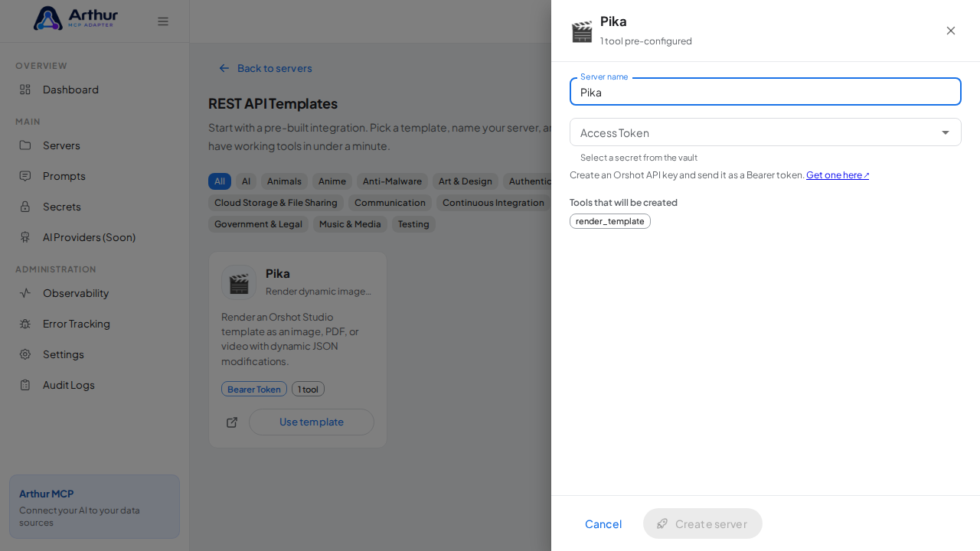
Task: Open Prompts in the sidebar
Action: pos(95,176)
